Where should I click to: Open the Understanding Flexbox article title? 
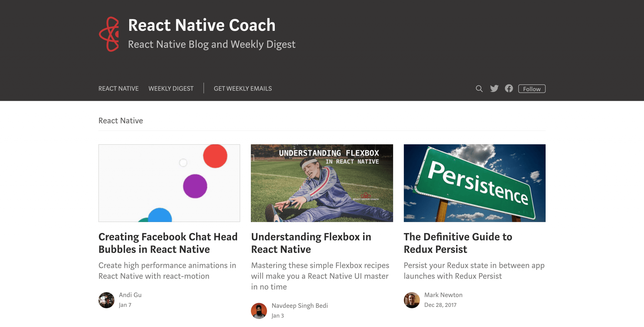point(311,243)
